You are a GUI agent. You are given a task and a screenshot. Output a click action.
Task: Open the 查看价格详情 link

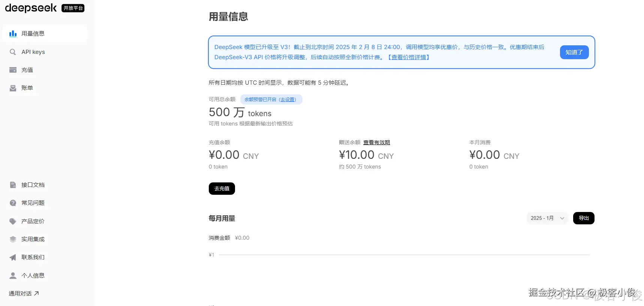point(409,57)
